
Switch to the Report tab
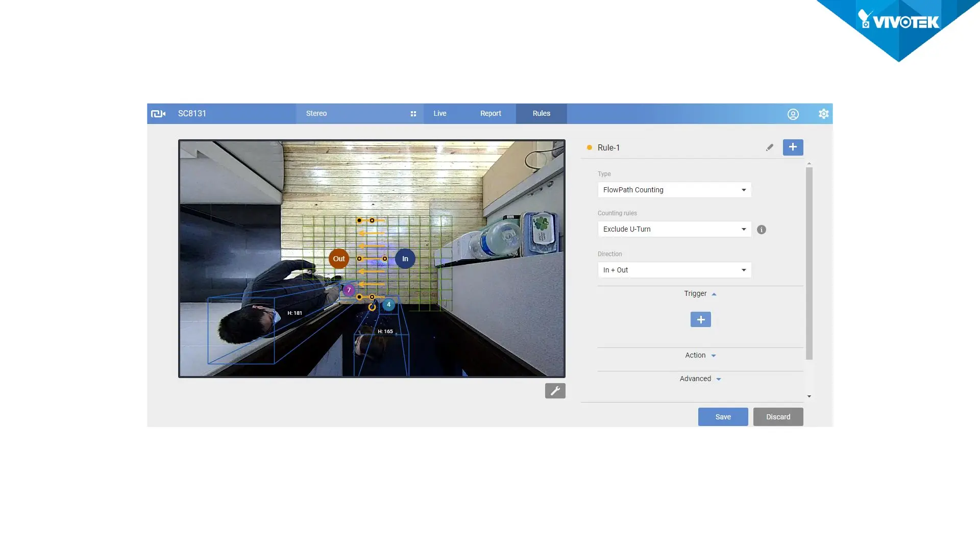pos(490,114)
